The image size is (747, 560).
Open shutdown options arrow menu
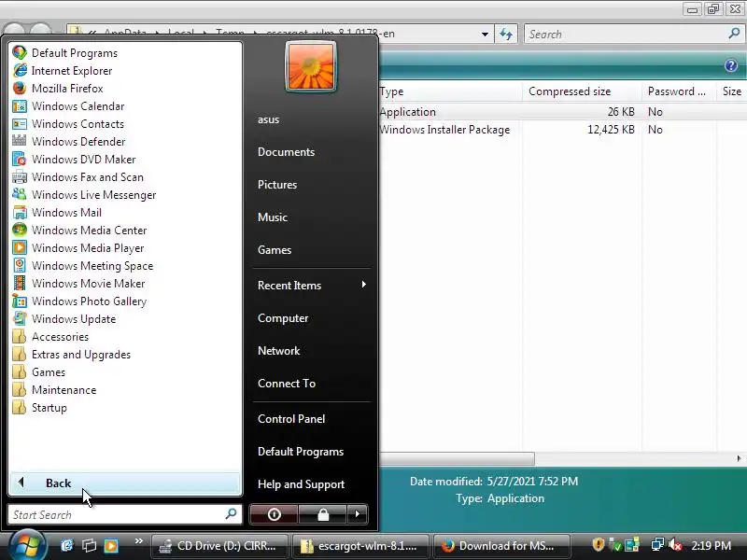point(358,514)
